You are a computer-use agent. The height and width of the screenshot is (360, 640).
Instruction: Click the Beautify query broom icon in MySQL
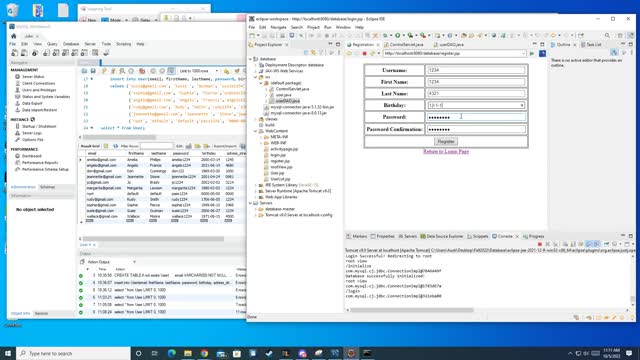237,71
